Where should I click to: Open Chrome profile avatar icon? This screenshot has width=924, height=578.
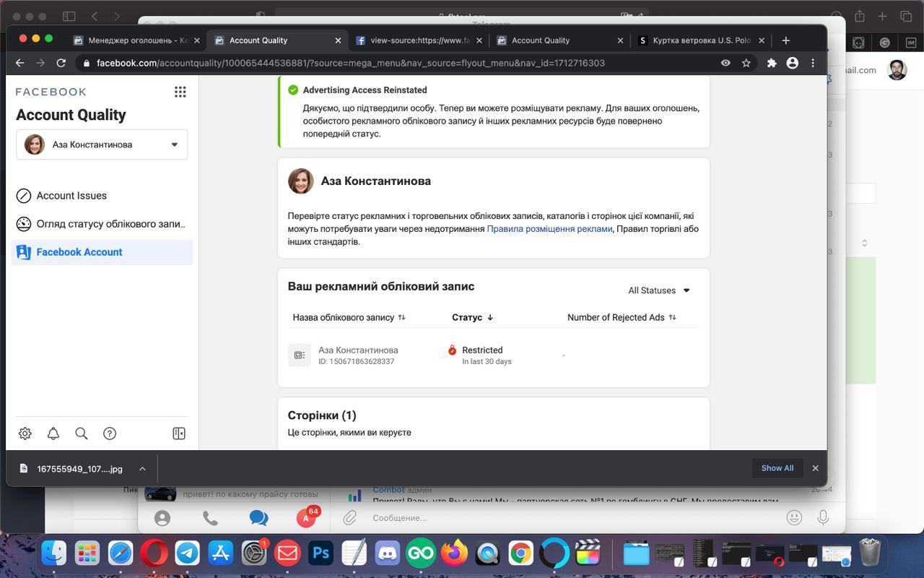click(793, 63)
